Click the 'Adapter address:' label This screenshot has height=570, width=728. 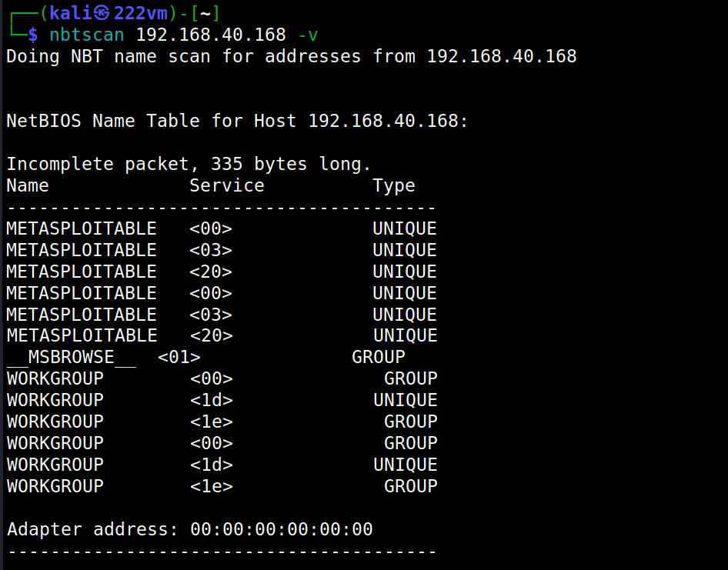pyautogui.click(x=92, y=529)
